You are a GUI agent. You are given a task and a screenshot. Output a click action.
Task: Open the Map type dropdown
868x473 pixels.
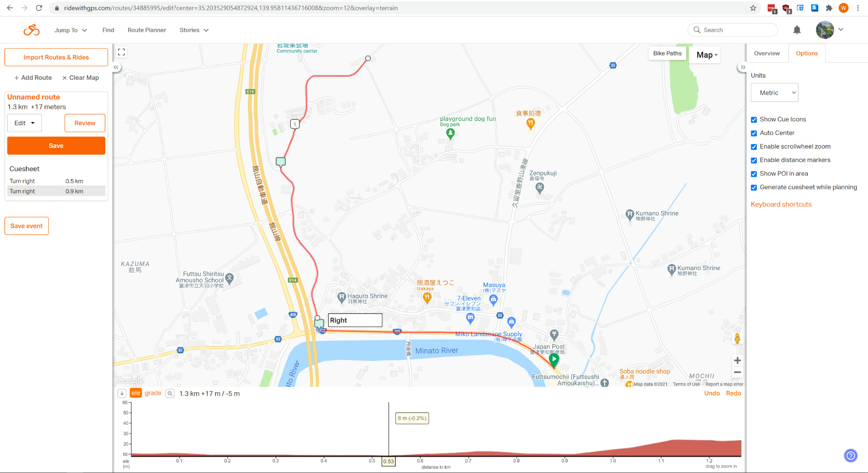(707, 55)
